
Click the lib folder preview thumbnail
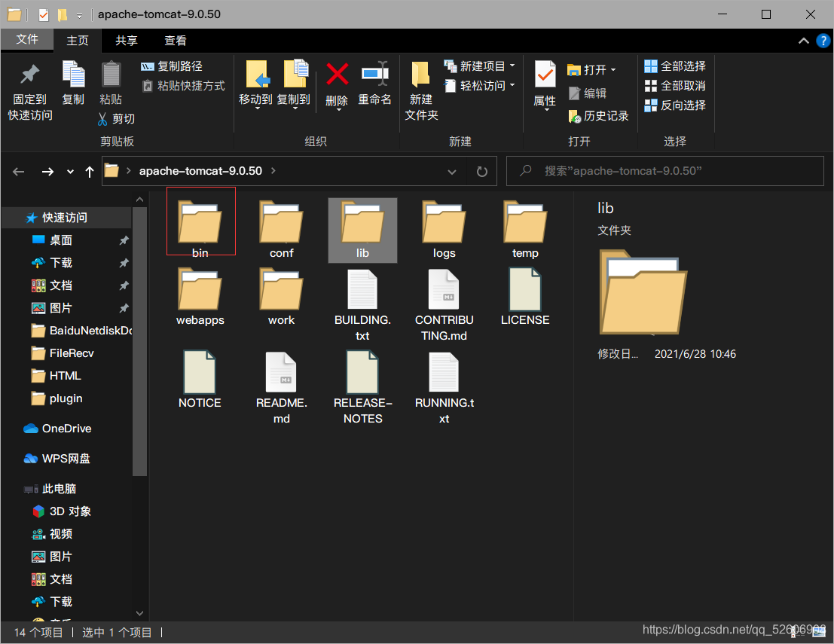tap(643, 292)
